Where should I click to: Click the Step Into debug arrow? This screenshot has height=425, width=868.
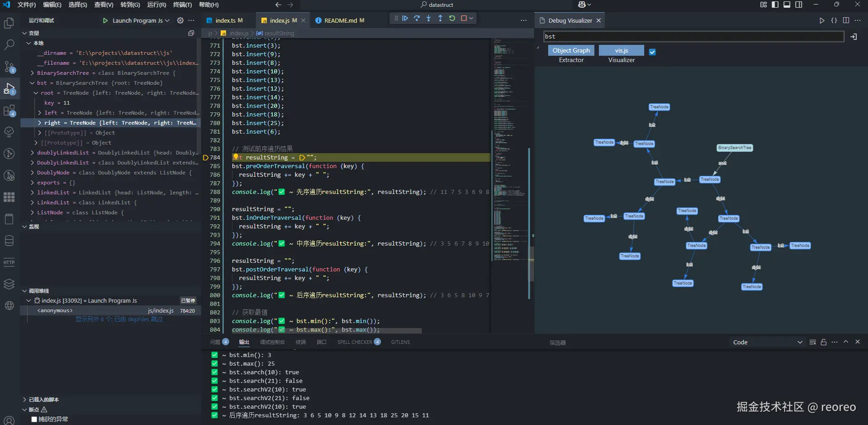pyautogui.click(x=429, y=19)
